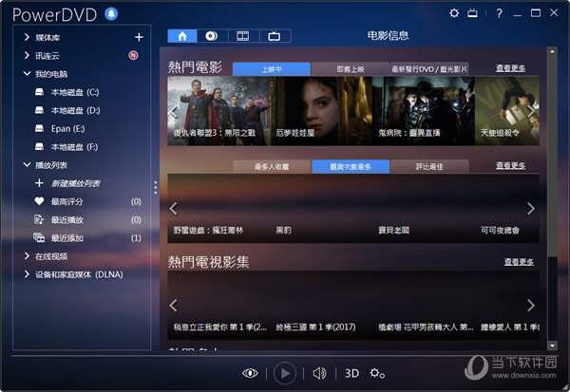This screenshot has height=392, width=570.
Task: Open 鬼病院:靈異直播 movie thumbnail
Action: pyautogui.click(x=424, y=111)
